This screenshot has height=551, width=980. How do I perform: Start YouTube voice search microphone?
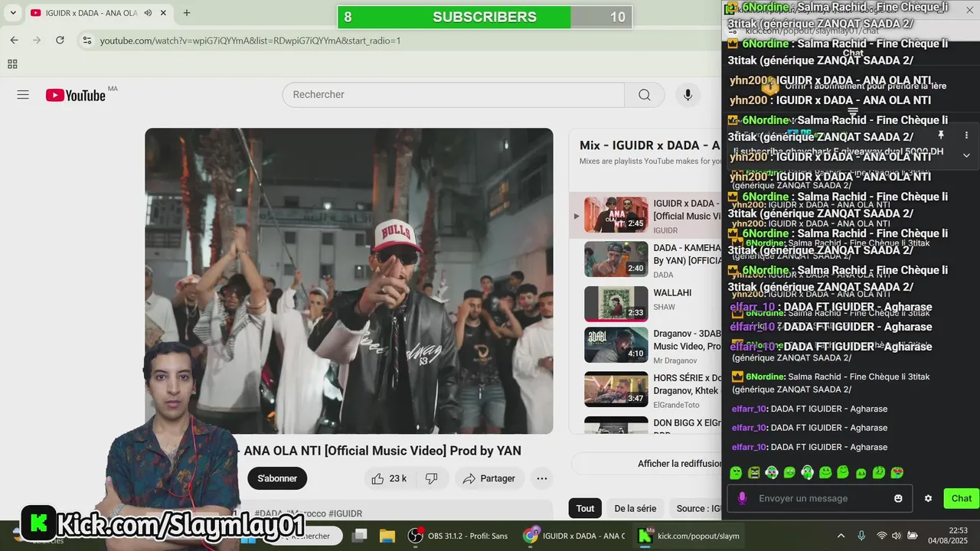688,95
